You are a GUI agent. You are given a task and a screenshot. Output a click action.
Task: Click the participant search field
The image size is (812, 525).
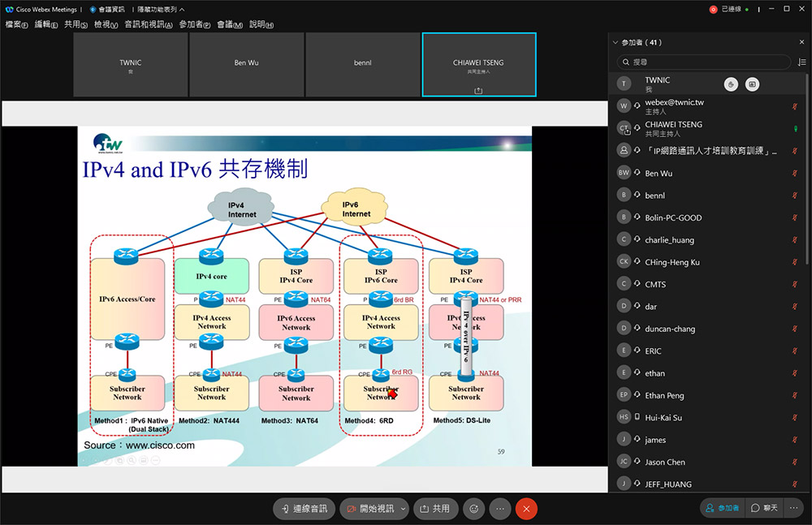click(x=702, y=62)
